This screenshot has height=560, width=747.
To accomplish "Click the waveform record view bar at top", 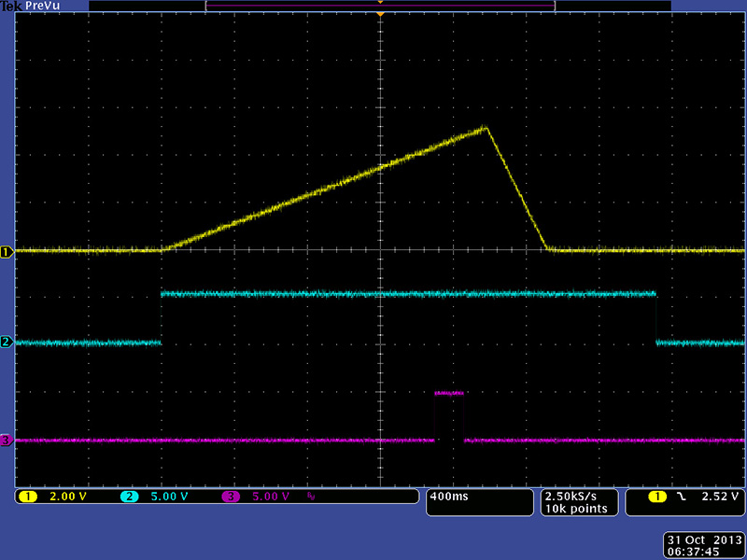I will point(380,6).
